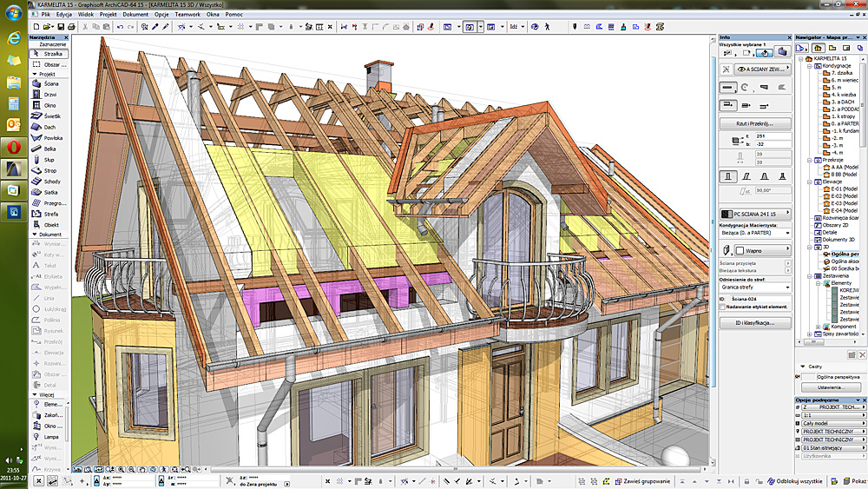The height and width of the screenshot is (489, 868).
Task: Open the Plik menu
Action: (46, 15)
